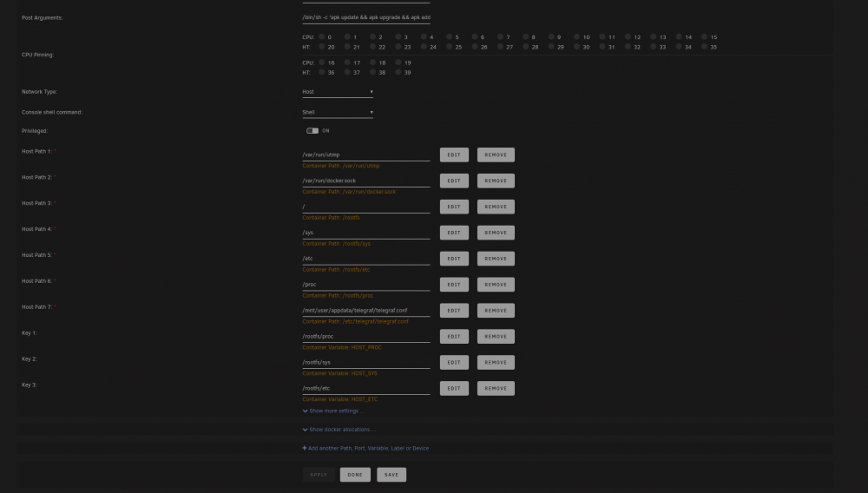Edit Host Path 5 /etc

454,259
